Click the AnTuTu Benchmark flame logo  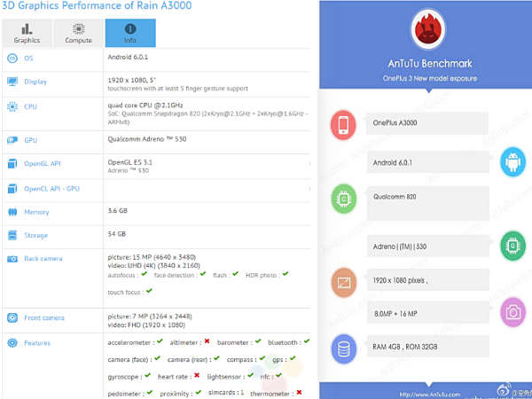click(x=428, y=29)
